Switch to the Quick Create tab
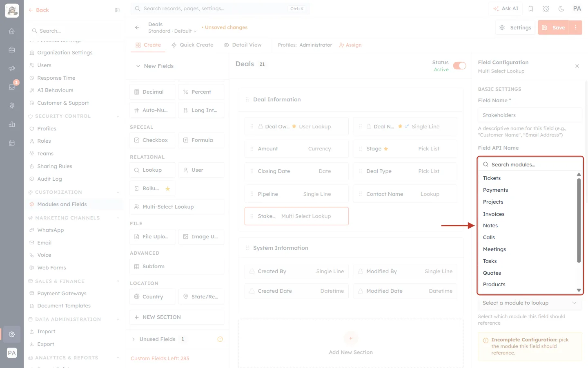 pyautogui.click(x=192, y=45)
